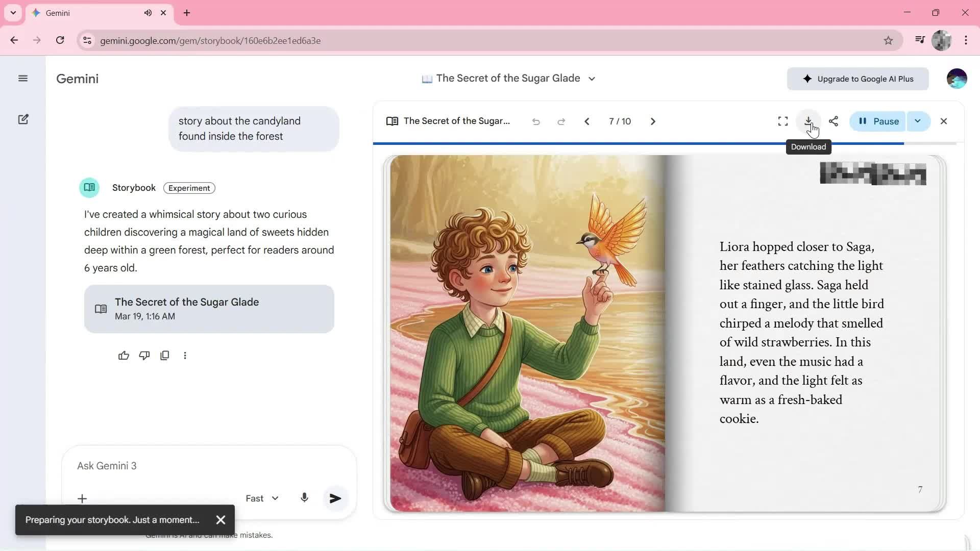
Task: Enter fullscreen storybook view
Action: [782, 121]
